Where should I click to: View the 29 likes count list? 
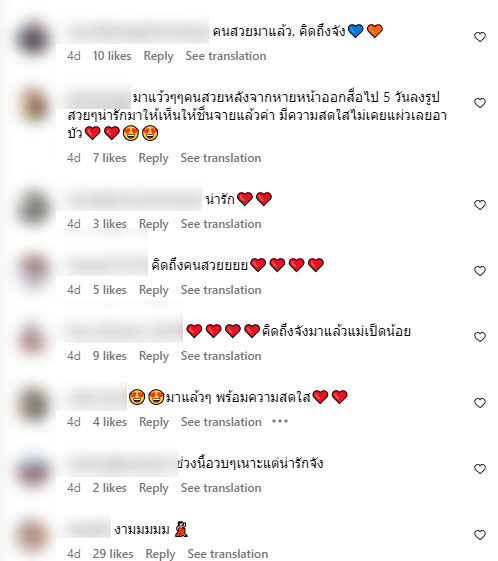coord(113,554)
